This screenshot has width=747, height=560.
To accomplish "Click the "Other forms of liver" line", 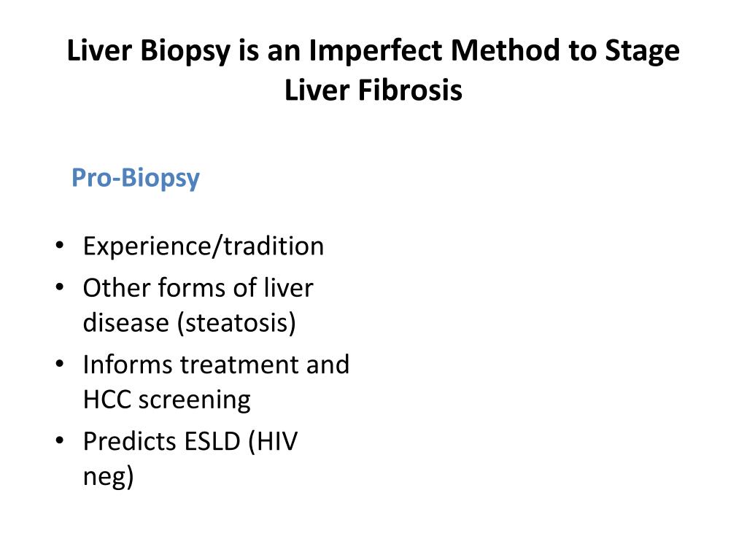I will point(198,287).
